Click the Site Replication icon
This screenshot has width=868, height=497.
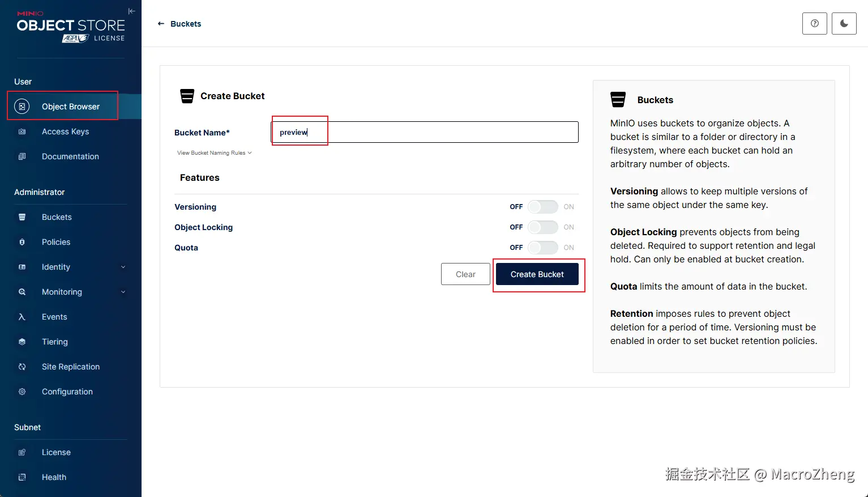[22, 367]
